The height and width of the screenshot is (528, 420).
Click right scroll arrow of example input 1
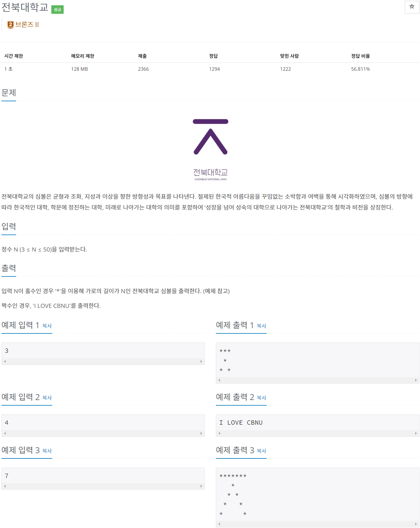(201, 362)
